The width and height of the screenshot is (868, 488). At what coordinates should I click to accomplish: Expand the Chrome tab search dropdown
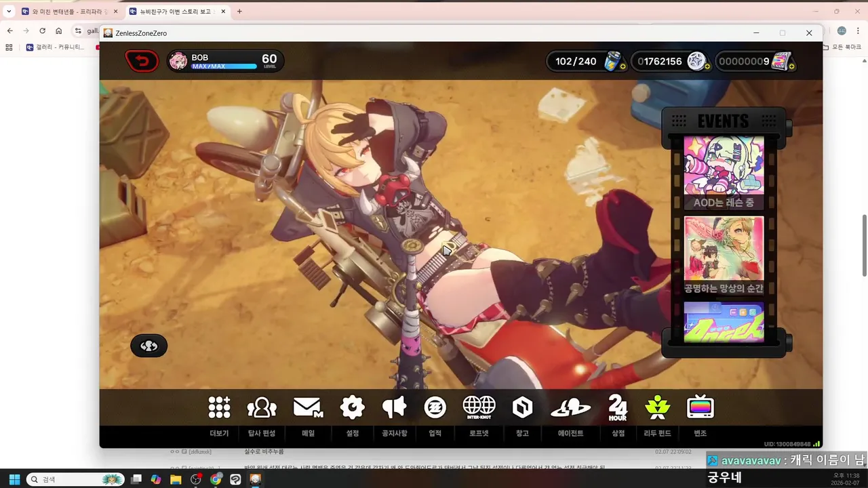(x=9, y=12)
